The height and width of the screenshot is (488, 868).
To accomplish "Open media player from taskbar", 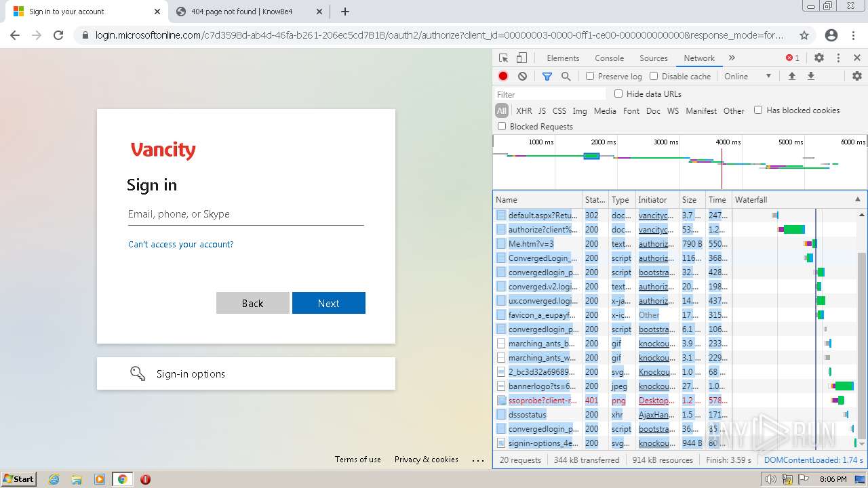I will tap(99, 479).
